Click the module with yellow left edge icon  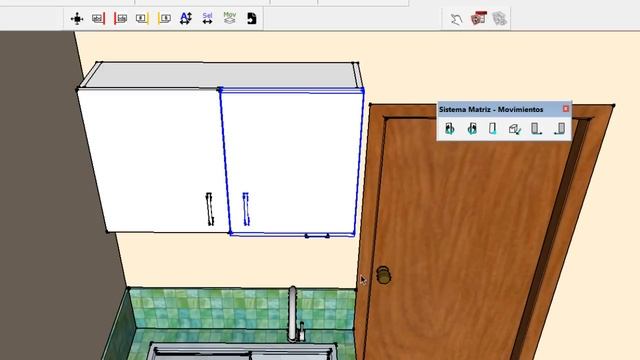click(164, 18)
